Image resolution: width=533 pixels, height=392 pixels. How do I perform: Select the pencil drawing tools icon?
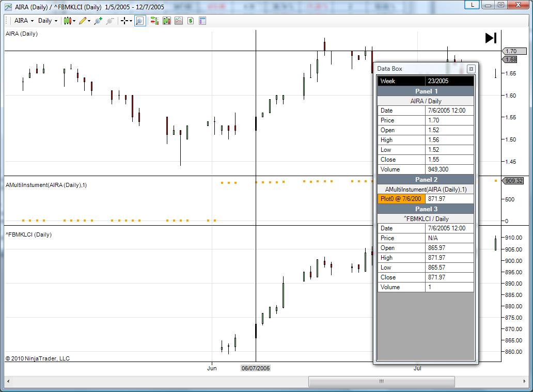point(83,21)
